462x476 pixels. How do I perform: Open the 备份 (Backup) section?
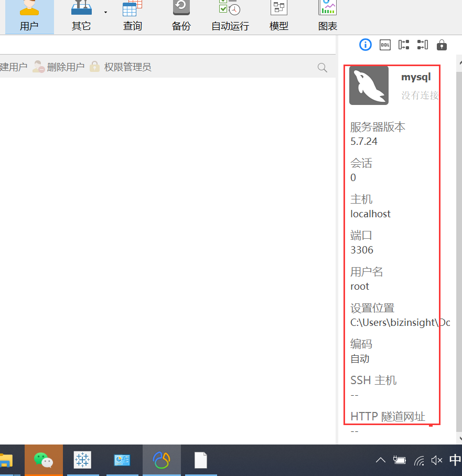coord(181,16)
